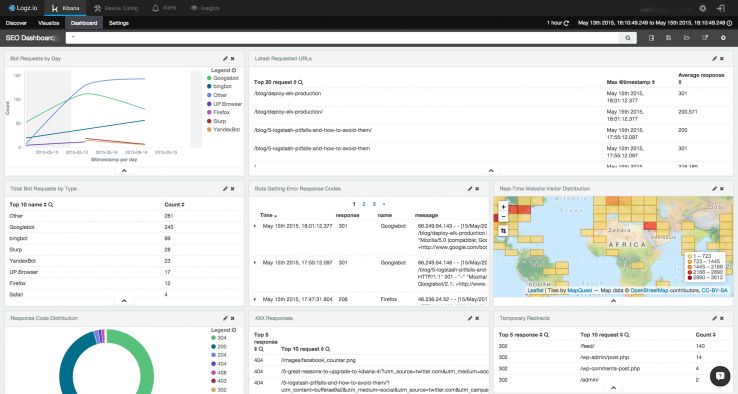Expand the first Googlebot error log row
Viewport: 738px width, 394px height.
(x=255, y=226)
